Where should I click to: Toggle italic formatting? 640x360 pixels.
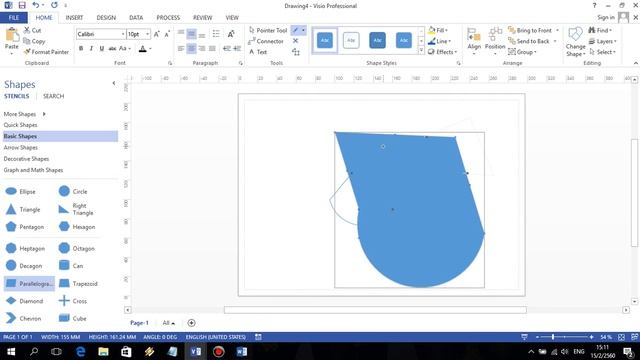(x=91, y=49)
